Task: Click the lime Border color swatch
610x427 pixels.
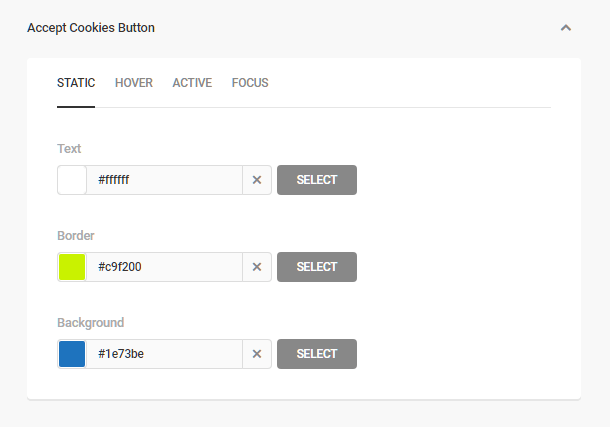Action: (x=72, y=267)
